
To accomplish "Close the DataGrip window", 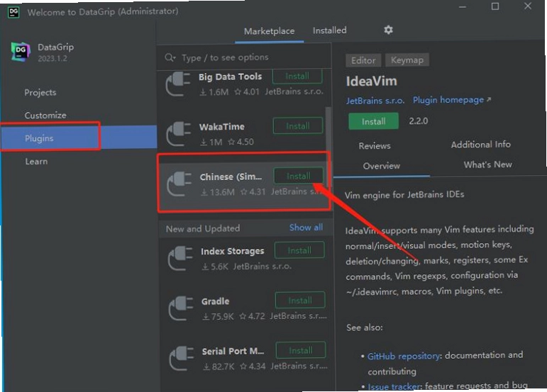I will [x=528, y=6].
